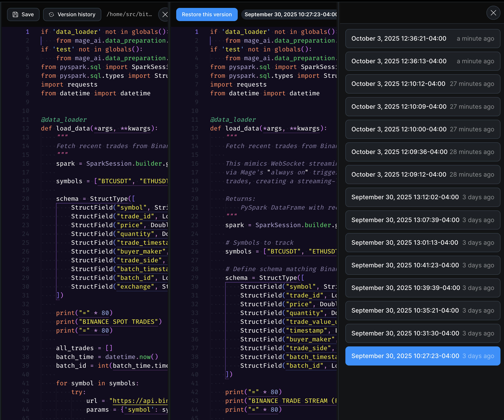The height and width of the screenshot is (420, 504).
Task: Click the September 30 timestamp header label
Action: [290, 14]
